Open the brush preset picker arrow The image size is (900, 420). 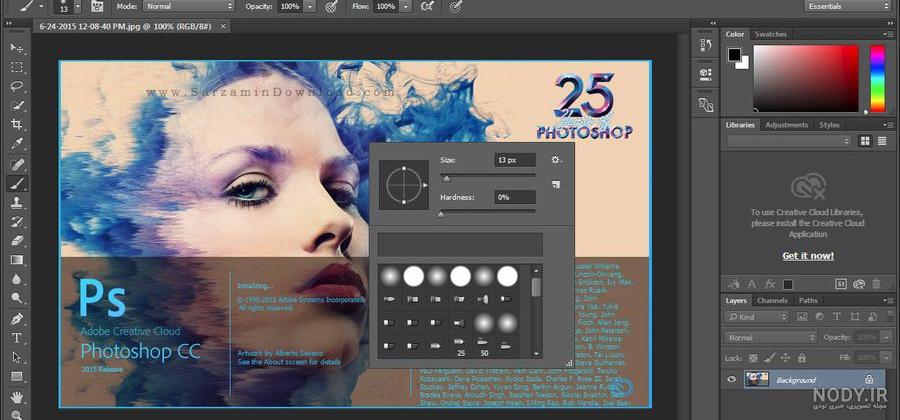coord(78,6)
